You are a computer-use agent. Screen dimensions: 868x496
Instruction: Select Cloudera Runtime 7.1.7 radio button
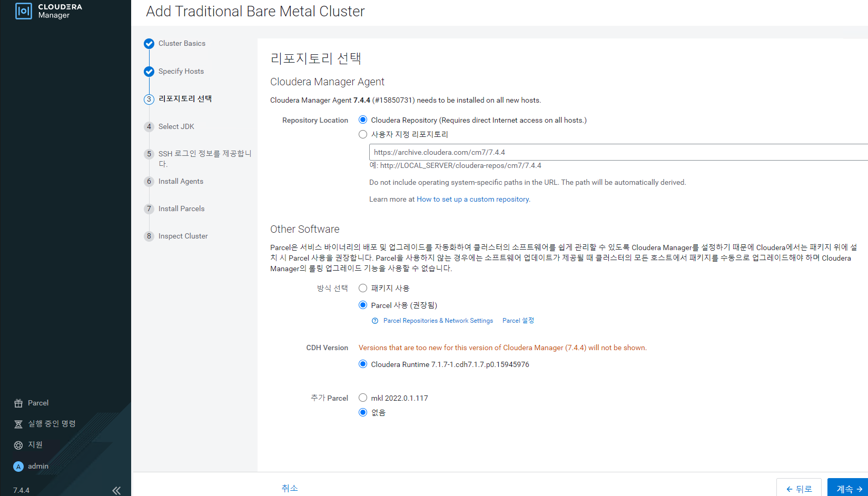[363, 364]
